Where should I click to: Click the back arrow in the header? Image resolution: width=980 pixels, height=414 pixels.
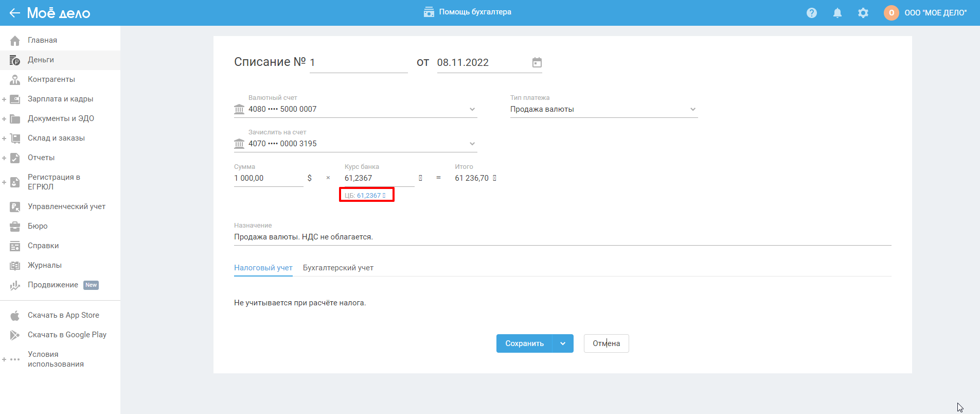(14, 13)
